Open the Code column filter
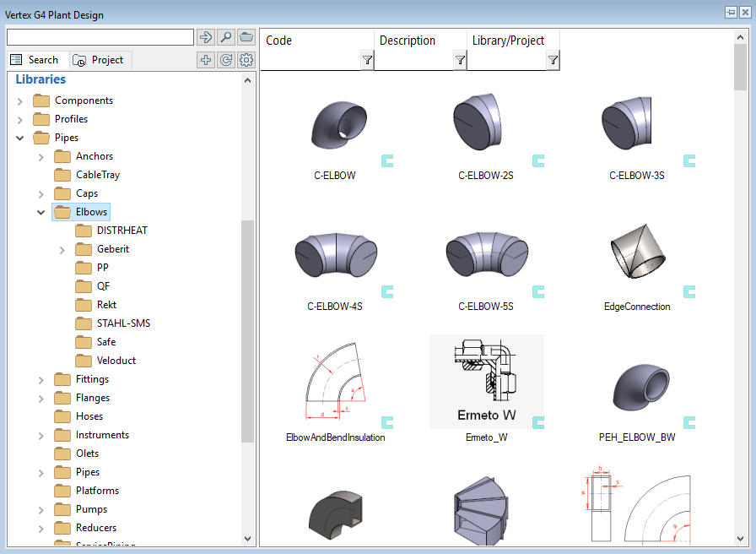 (367, 60)
